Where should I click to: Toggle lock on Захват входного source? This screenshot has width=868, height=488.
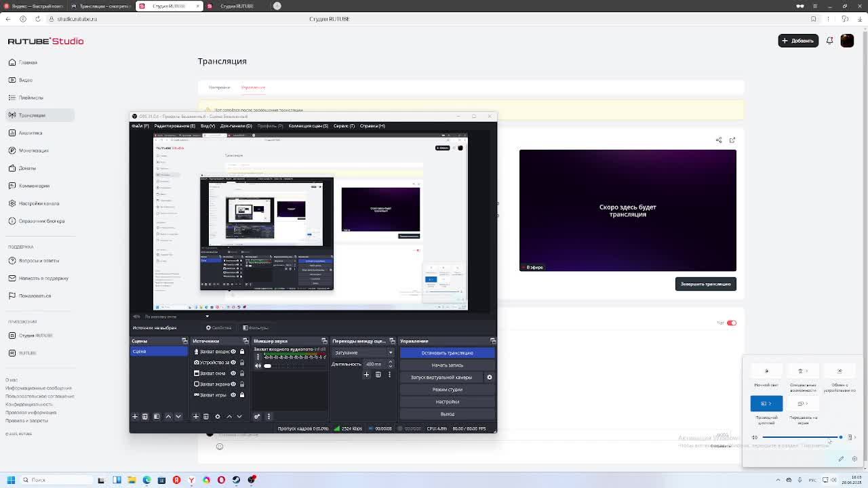click(242, 352)
